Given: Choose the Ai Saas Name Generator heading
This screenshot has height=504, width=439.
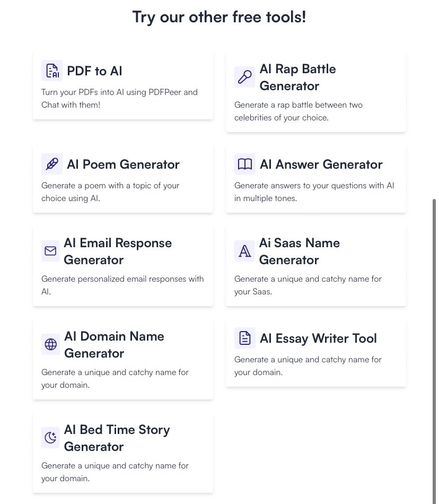Looking at the screenshot, I should click(300, 251).
